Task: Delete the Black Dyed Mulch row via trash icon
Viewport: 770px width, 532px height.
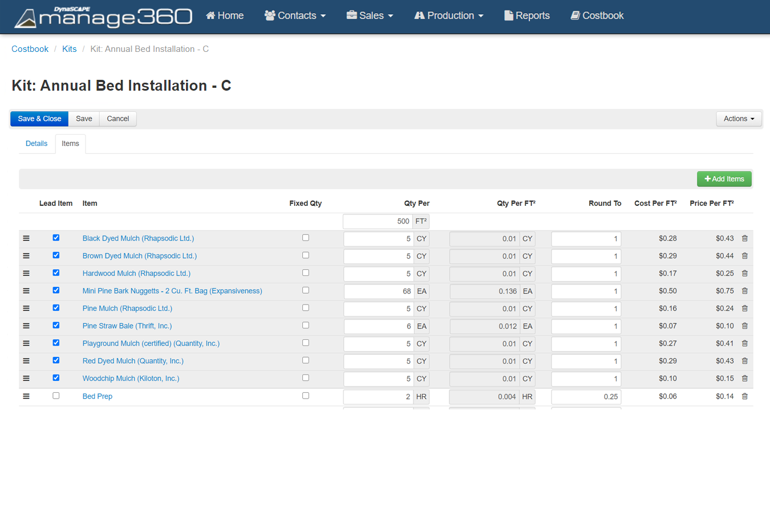Action: (x=744, y=238)
